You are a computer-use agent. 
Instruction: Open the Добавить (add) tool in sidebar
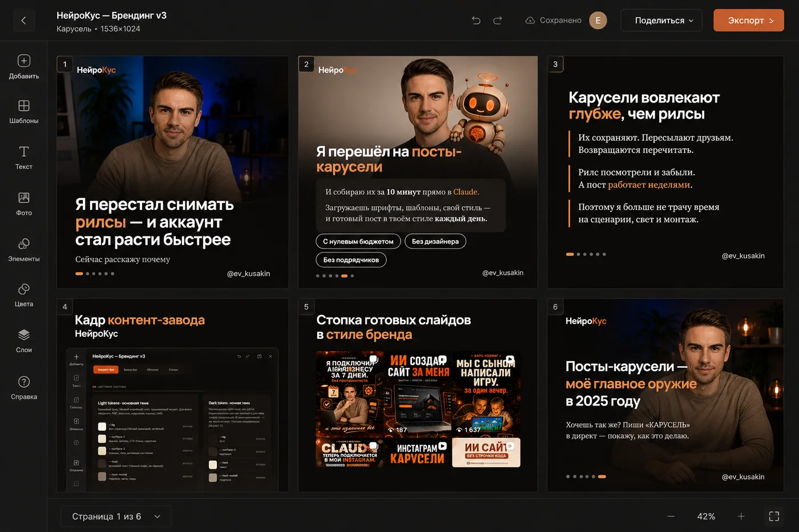23,66
